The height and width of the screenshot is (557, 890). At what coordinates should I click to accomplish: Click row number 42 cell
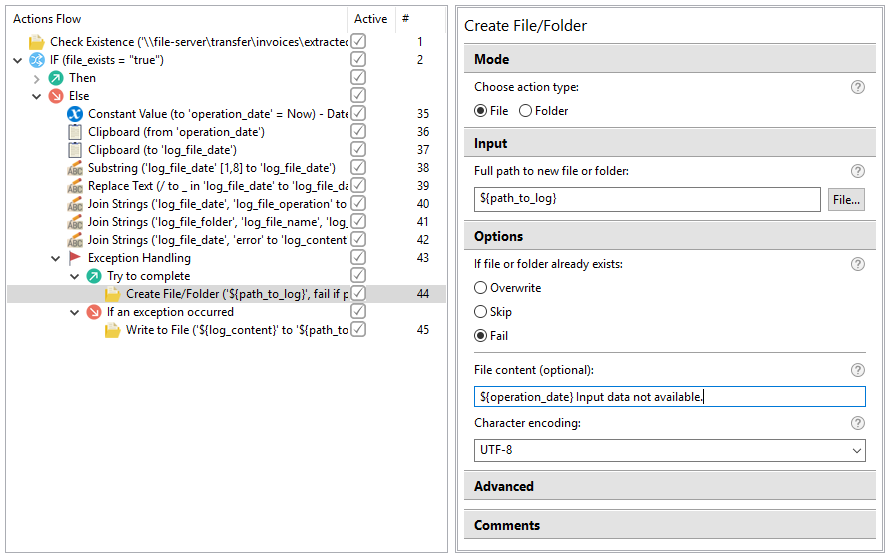point(423,240)
